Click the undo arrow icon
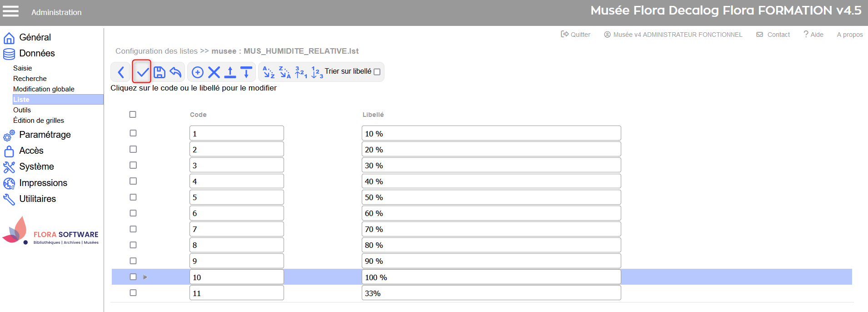This screenshot has width=868, height=312. click(x=175, y=72)
